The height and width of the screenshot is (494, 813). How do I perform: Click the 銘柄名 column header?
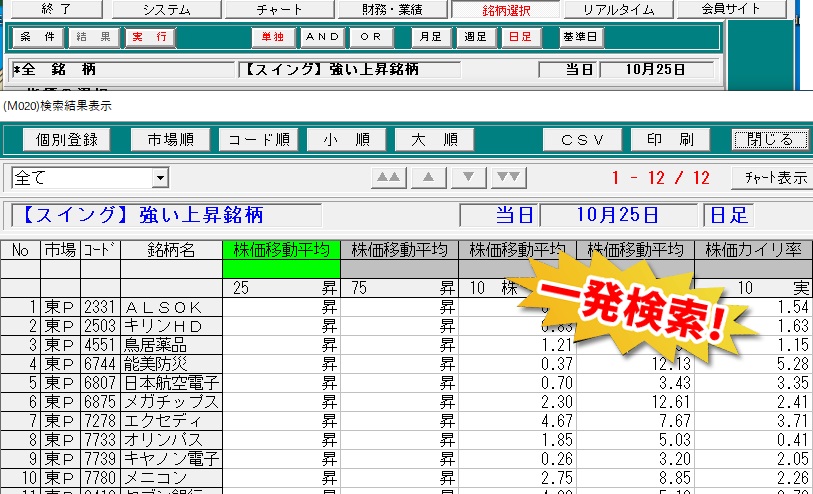(172, 250)
